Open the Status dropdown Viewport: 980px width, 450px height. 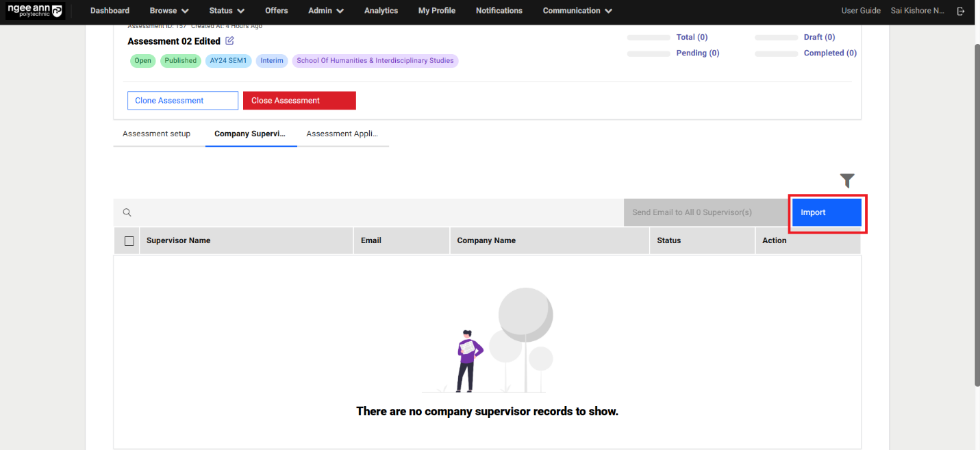[226, 10]
